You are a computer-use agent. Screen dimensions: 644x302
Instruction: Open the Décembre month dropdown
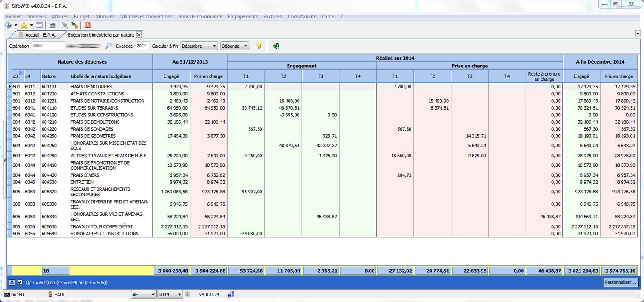click(199, 46)
